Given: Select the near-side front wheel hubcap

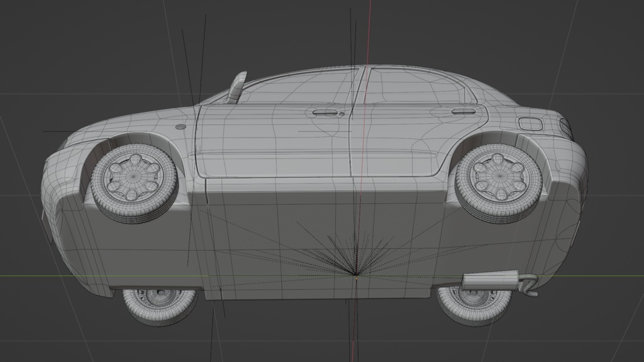Looking at the screenshot, I should click(133, 177).
